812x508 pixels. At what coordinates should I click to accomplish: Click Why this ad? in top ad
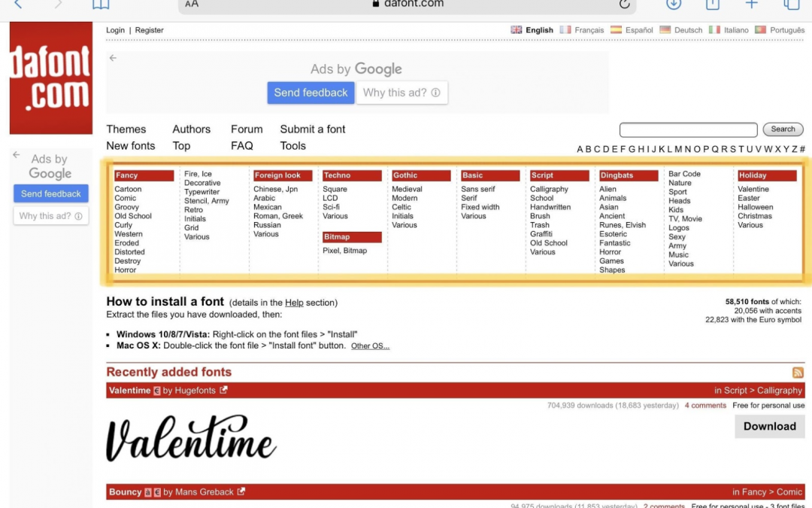pyautogui.click(x=401, y=93)
